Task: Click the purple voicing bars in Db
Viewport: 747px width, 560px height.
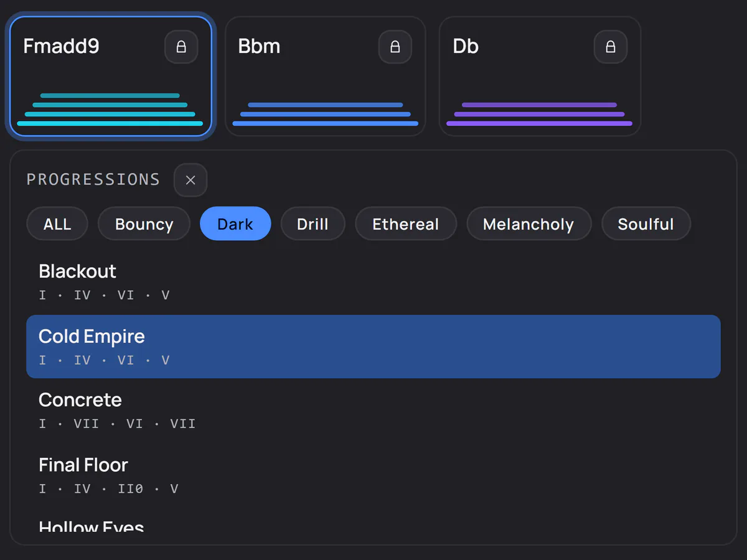Action: tap(539, 114)
